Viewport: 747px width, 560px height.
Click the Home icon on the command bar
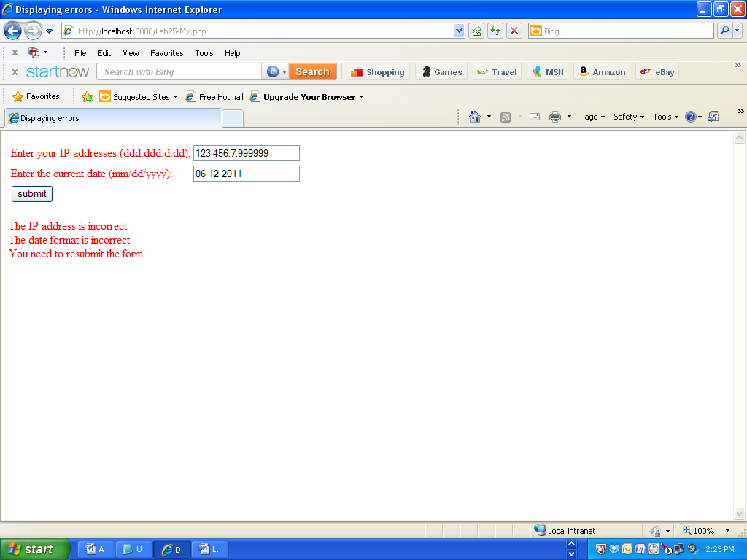point(475,117)
